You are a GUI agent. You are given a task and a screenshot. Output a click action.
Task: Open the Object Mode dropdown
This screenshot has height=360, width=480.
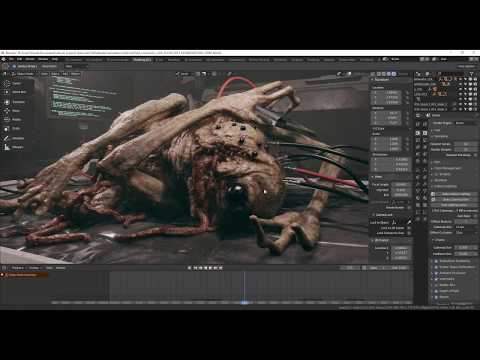[x=23, y=74]
